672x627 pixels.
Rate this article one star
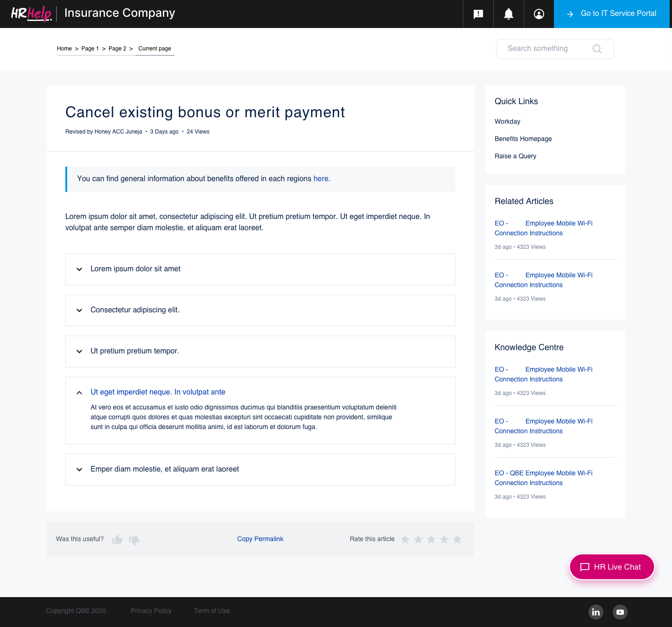click(405, 539)
